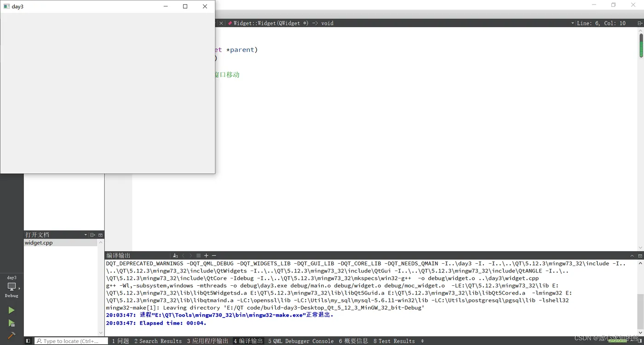Click the mingw32-make.exe exit message line
The height and width of the screenshot is (345, 644).
[220, 315]
